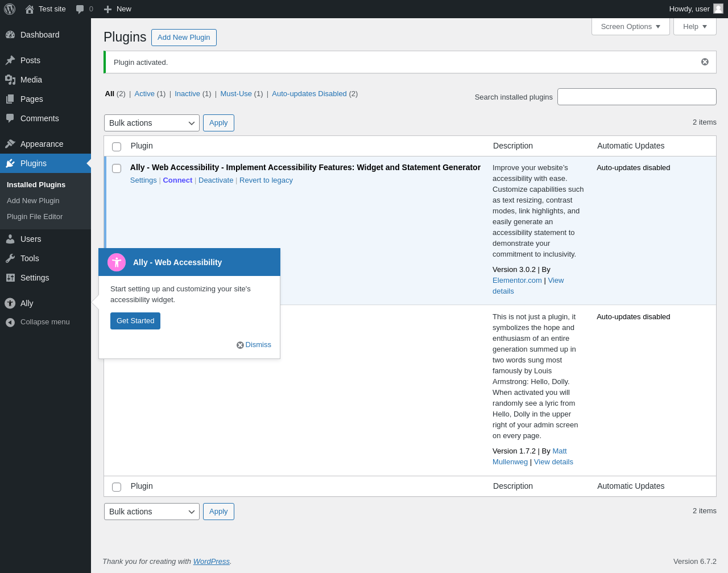This screenshot has width=728, height=573.
Task: Filter plugins by Active
Action: point(144,94)
